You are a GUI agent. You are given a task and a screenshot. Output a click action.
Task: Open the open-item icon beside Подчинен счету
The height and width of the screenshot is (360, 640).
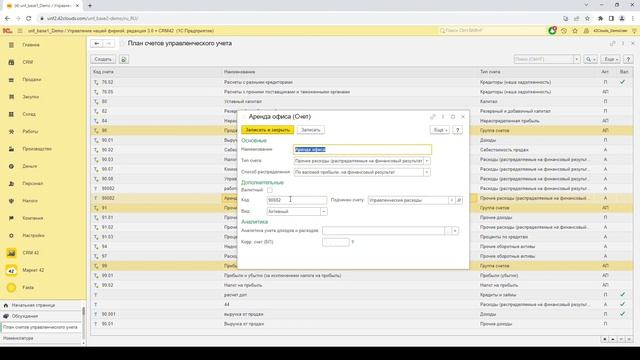(459, 200)
